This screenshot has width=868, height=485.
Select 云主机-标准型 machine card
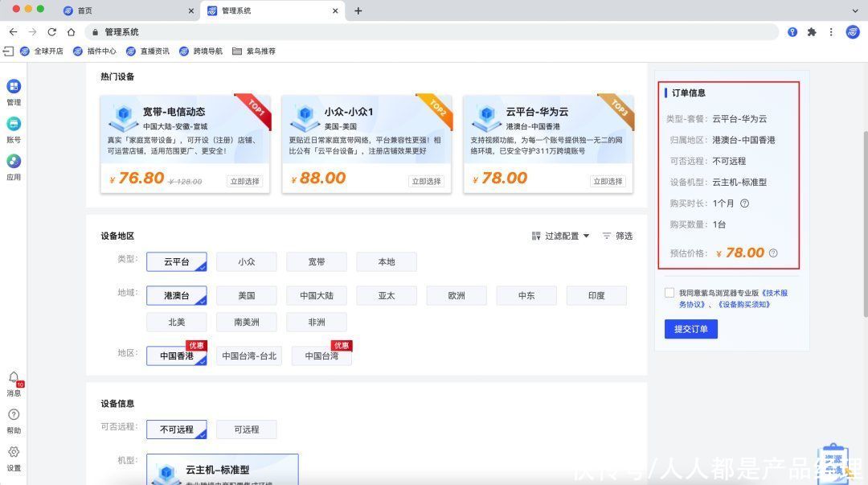coord(223,470)
